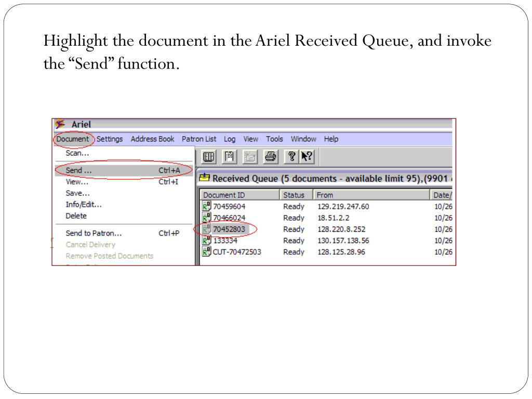Viewport: 532px width, 399px height.
Task: Open the Address Book menu
Action: click(152, 139)
